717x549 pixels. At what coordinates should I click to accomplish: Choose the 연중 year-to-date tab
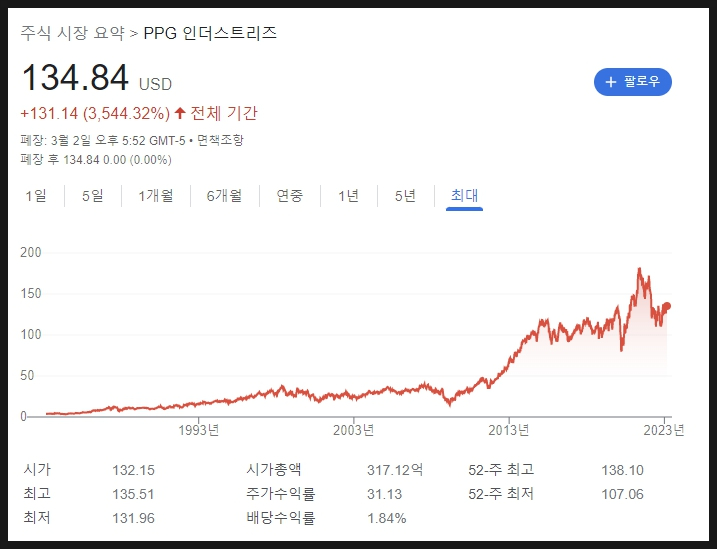pyautogui.click(x=290, y=196)
